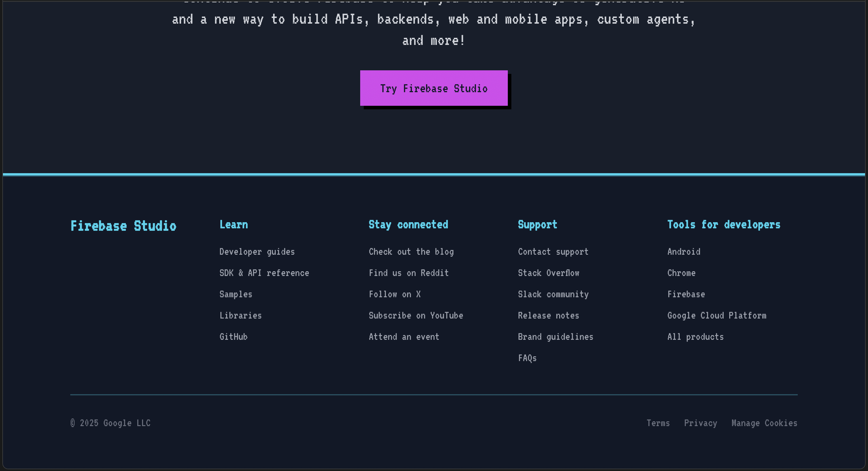868x471 pixels.
Task: Open the Contact support link
Action: 553,252
